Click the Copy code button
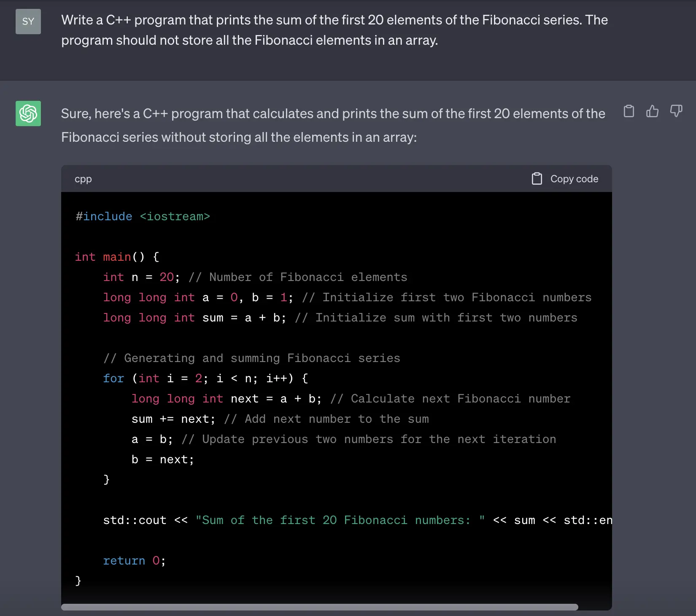Image resolution: width=696 pixels, height=616 pixels. coord(565,179)
